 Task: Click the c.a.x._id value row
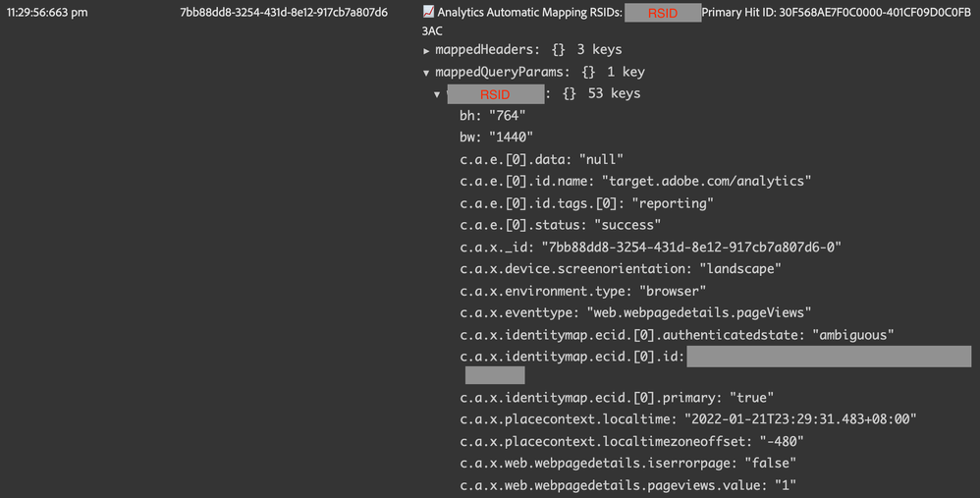pyautogui.click(x=651, y=247)
